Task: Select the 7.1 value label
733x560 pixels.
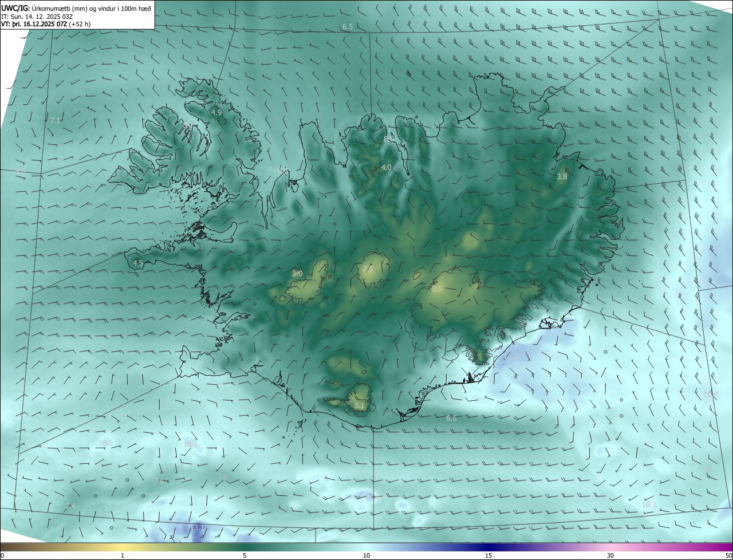Action: 55,120
